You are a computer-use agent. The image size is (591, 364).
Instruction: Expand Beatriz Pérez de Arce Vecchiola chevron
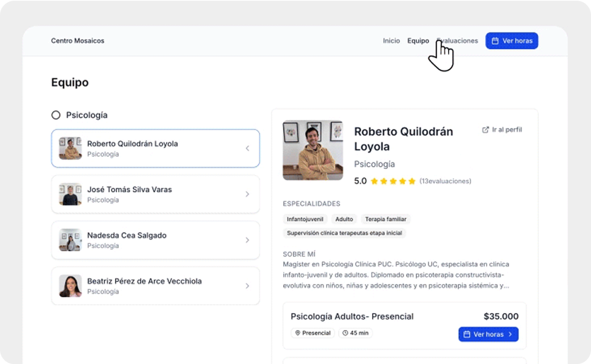[x=247, y=286]
